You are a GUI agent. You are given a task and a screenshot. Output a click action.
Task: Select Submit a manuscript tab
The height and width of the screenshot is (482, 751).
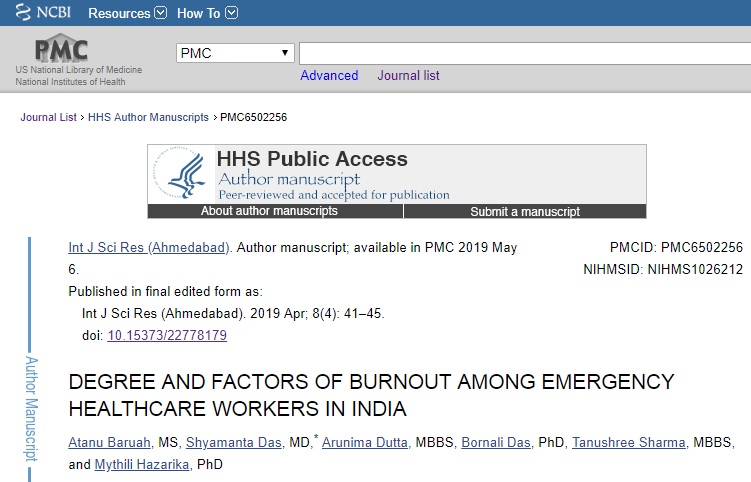[x=525, y=211]
